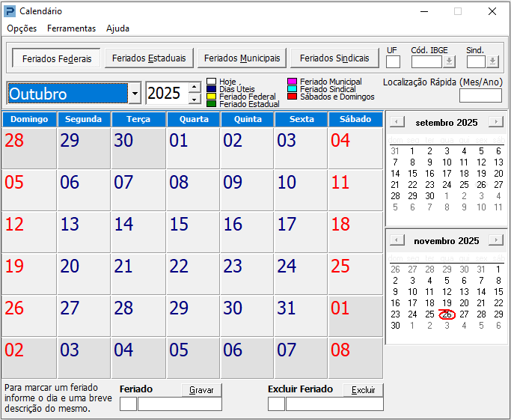Go to previous month in novembro 2025 calendar
Image resolution: width=511 pixels, height=420 pixels.
pos(397,240)
